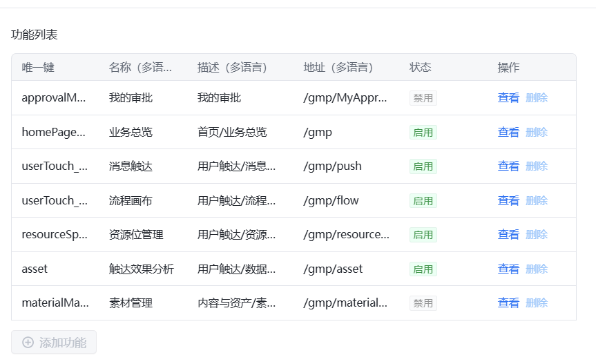Open 查看 for 资源位管理
This screenshot has height=364, width=596.
pos(508,235)
